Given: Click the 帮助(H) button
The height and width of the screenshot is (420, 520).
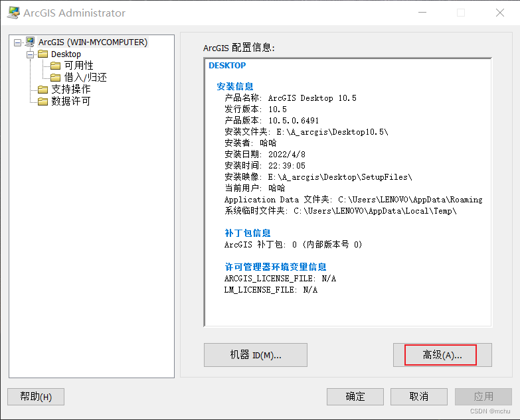Looking at the screenshot, I should [36, 397].
